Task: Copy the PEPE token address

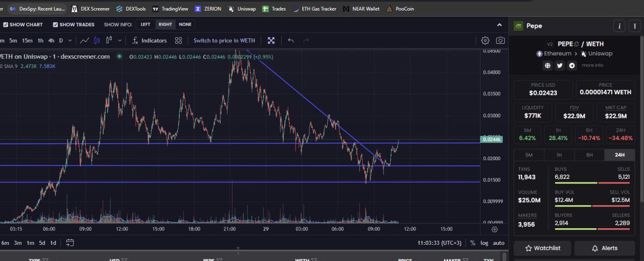Action: (x=576, y=44)
